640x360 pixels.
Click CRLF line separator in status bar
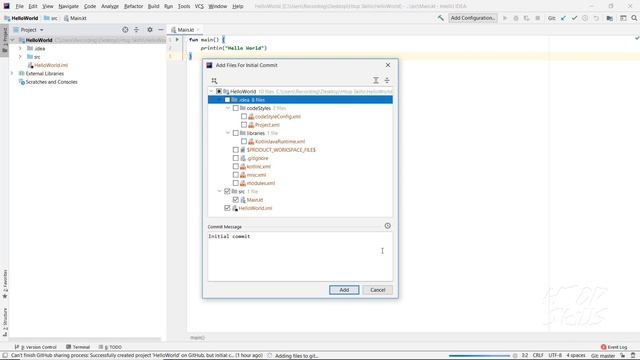[x=538, y=356]
